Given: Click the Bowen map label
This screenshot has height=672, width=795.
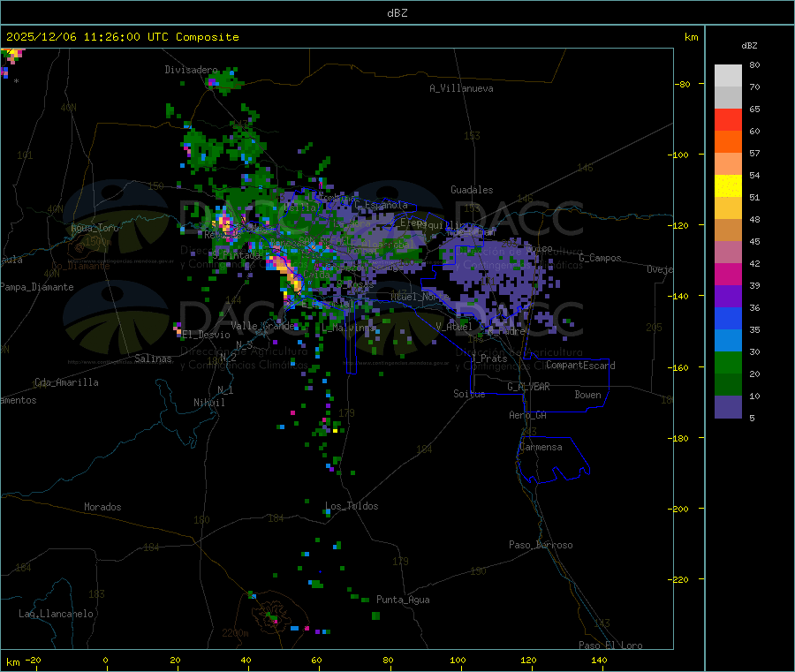Looking at the screenshot, I should tap(587, 395).
